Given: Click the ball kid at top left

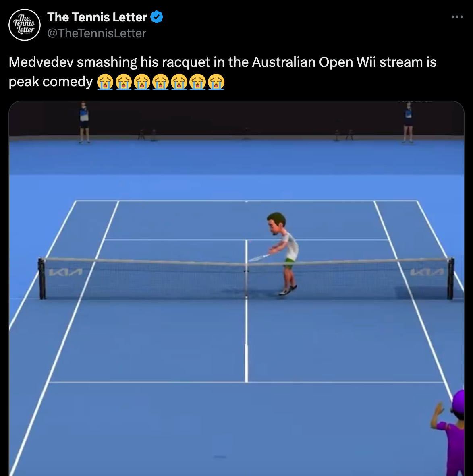Looking at the screenshot, I should pyautogui.click(x=84, y=123).
